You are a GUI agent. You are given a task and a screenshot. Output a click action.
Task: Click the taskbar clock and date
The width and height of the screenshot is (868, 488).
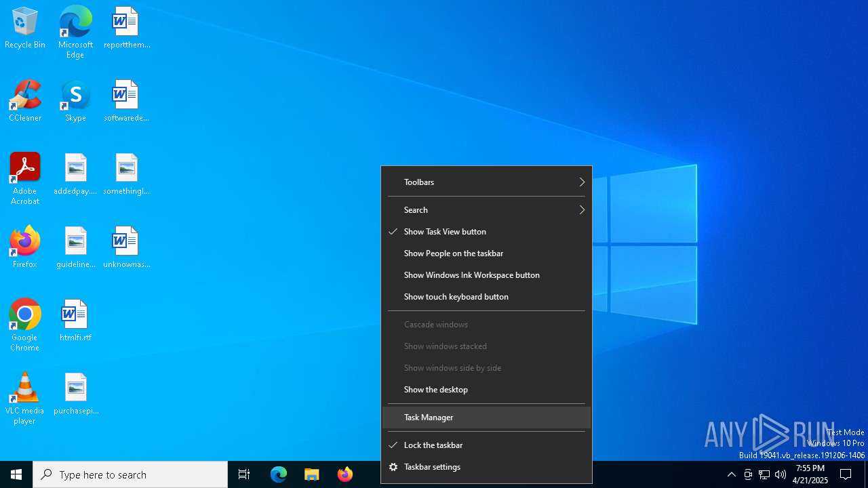point(810,474)
